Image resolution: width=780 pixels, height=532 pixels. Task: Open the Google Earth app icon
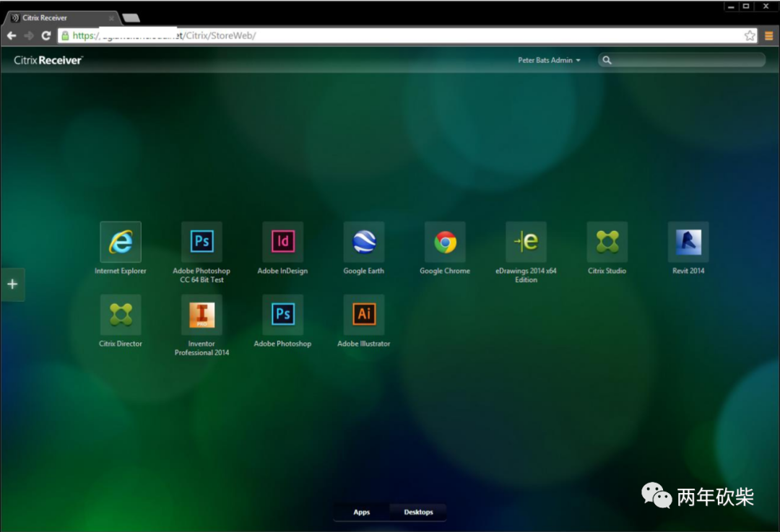363,242
